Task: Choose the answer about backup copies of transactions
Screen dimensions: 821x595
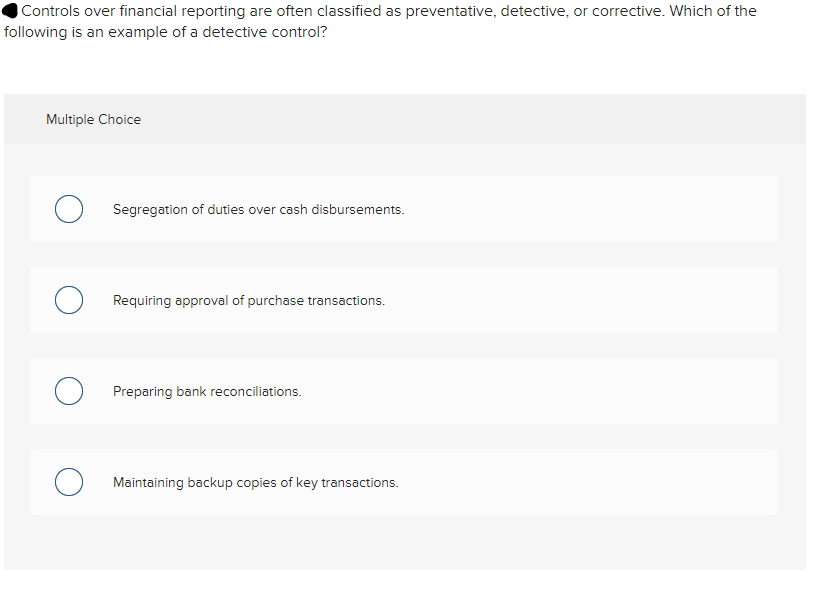Action: click(x=255, y=482)
